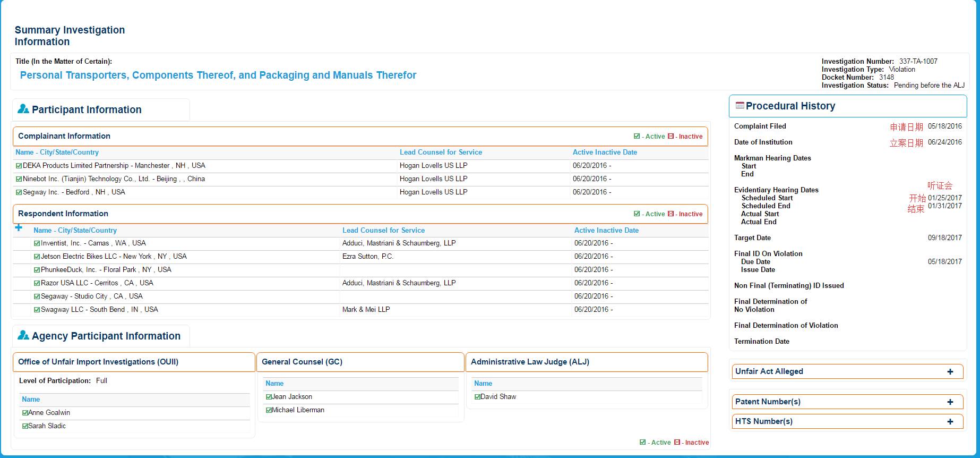
Task: Click the bottom Active legend icon below agency tables
Action: (643, 442)
